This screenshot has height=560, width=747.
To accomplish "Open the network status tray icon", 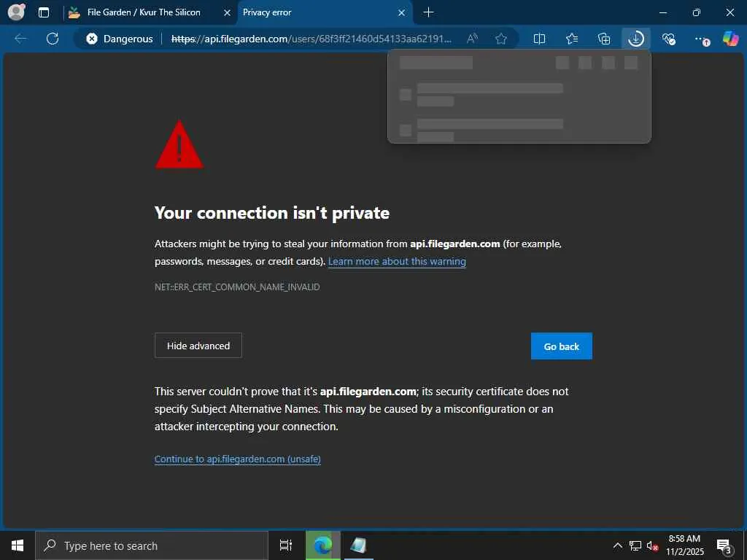I will click(x=635, y=545).
